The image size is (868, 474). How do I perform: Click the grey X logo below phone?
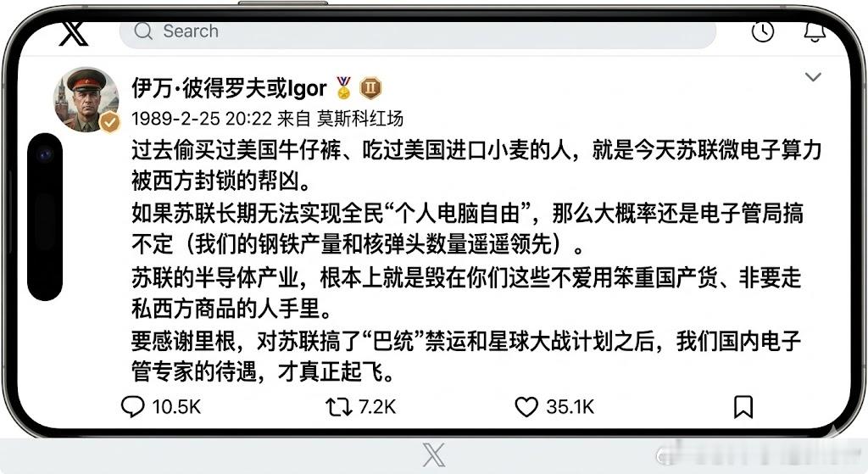(x=433, y=455)
